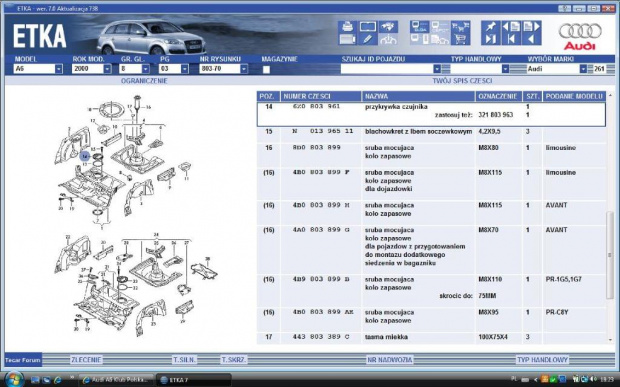Click the NAZWA column header
This screenshot has height=387, width=620.
(418, 96)
